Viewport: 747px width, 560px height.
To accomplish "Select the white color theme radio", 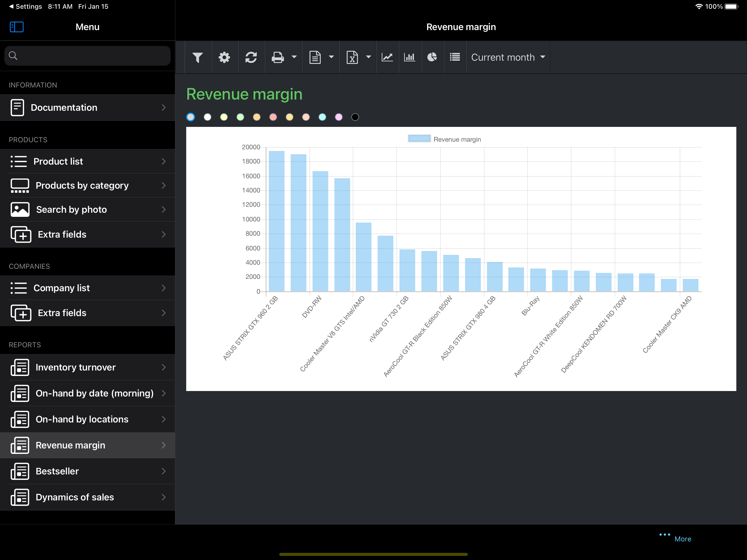I will (x=207, y=117).
